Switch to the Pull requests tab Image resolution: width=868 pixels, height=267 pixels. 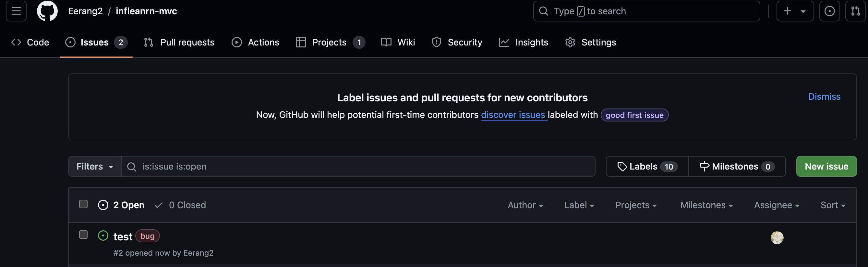pos(179,42)
